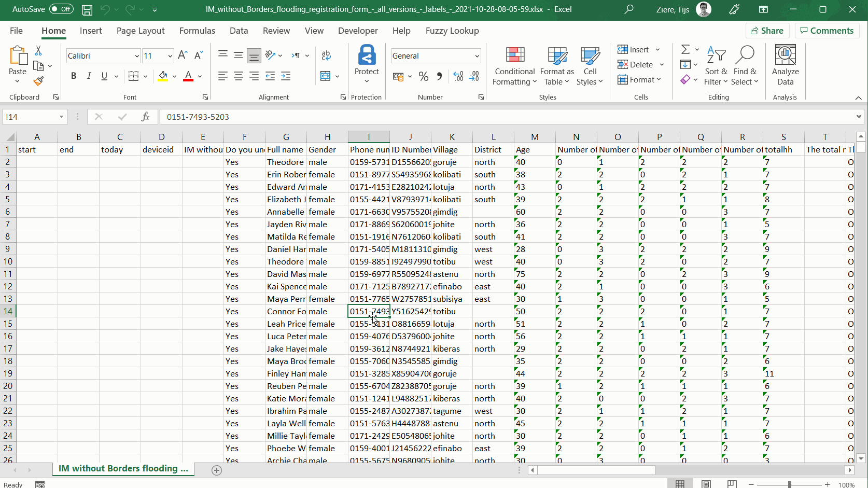The height and width of the screenshot is (488, 868).
Task: Expand the Name Box dropdown arrow
Action: 61,117
